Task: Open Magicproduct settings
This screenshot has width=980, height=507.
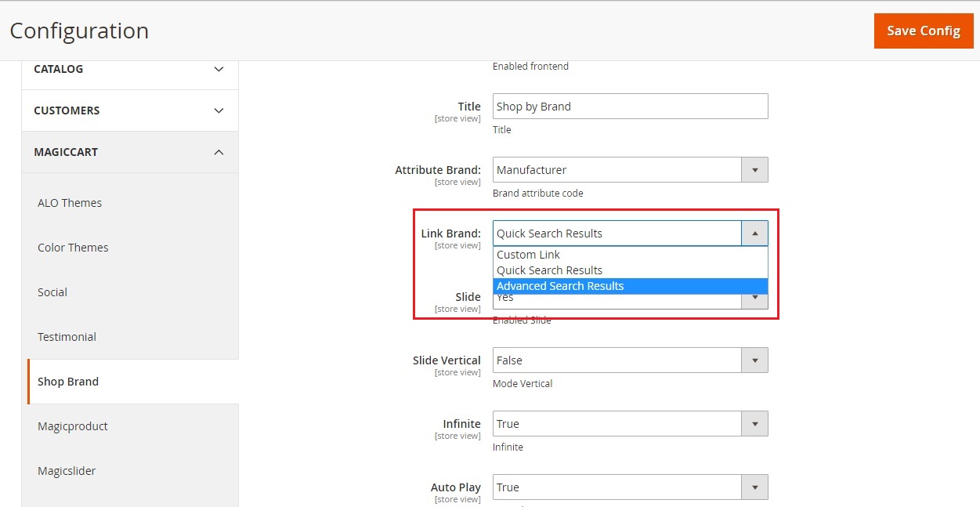Action: coord(73,426)
